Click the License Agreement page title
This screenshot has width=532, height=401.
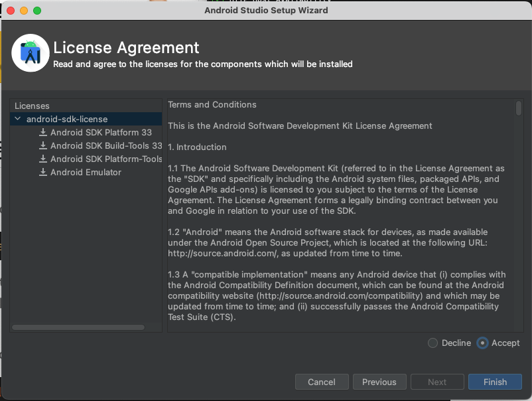click(126, 48)
